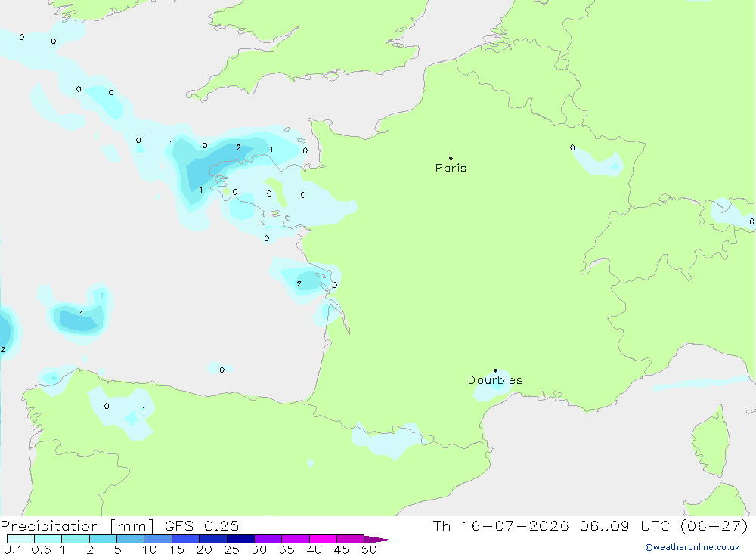Pick the 25–30 mm dark navy legend swatch
This screenshot has width=756, height=554.
(240, 539)
